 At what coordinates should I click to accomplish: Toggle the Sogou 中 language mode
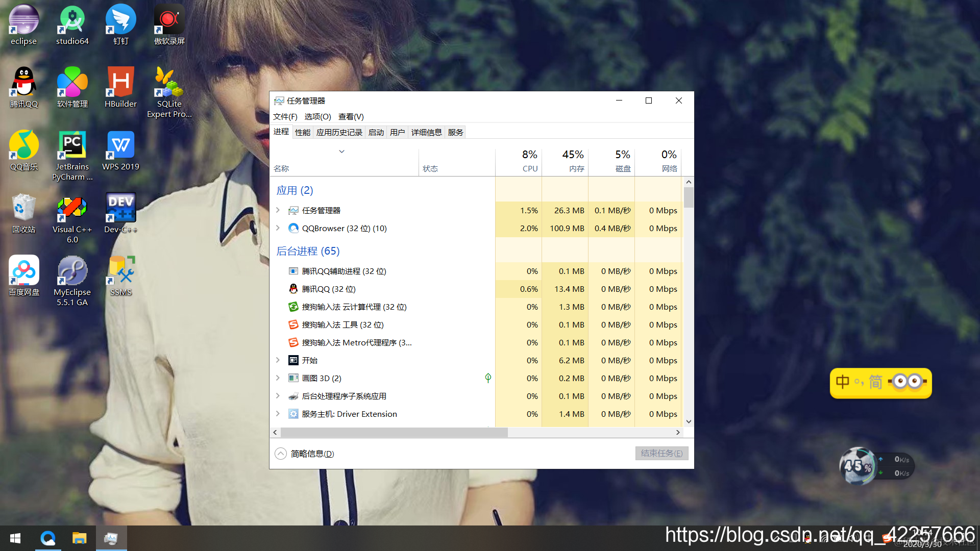pos(842,382)
